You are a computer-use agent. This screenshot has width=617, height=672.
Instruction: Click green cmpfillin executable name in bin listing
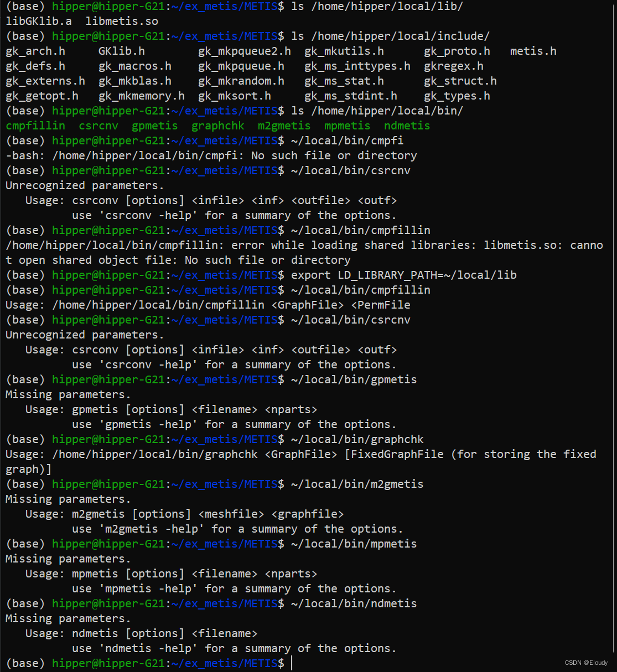(x=35, y=126)
